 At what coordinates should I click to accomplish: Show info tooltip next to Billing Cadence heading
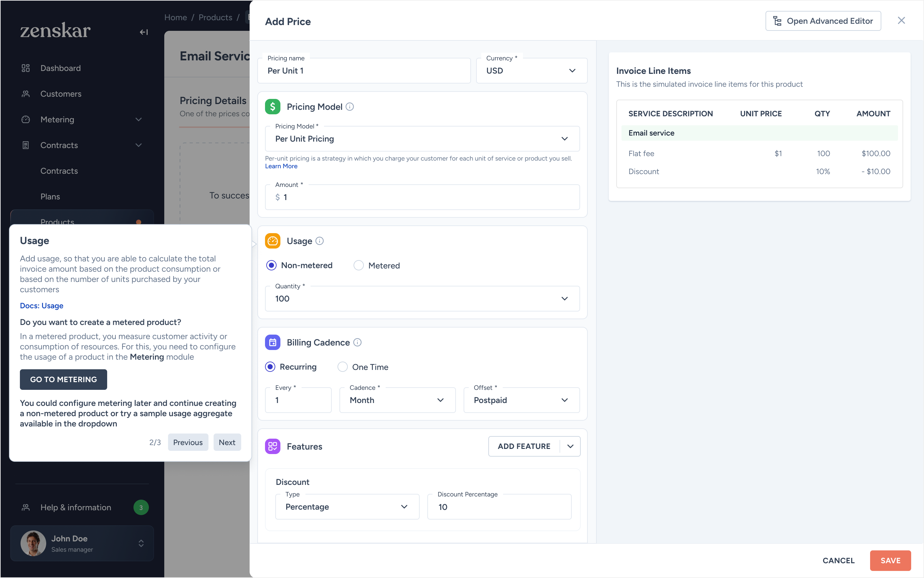(357, 343)
